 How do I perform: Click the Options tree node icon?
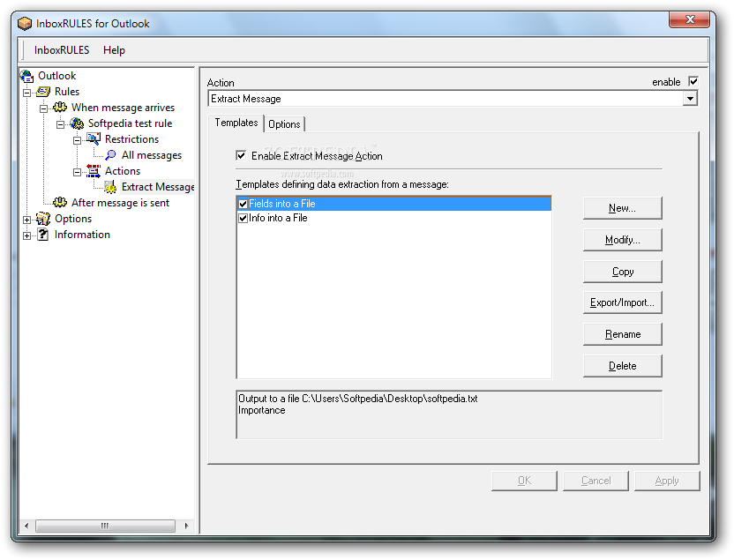(43, 219)
